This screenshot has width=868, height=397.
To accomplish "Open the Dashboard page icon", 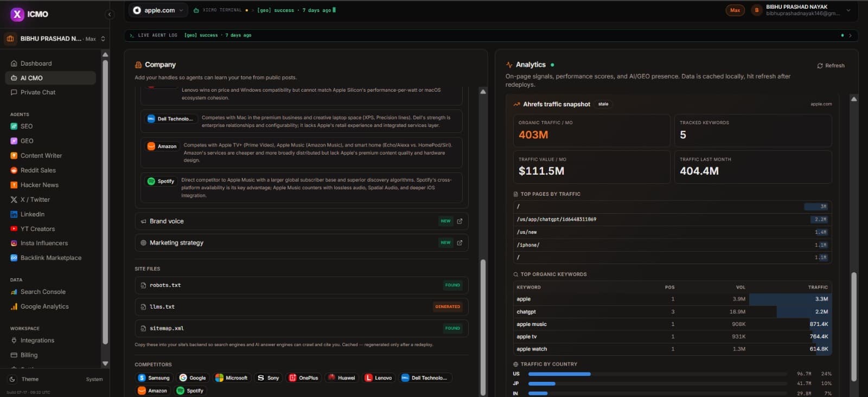I will [14, 63].
